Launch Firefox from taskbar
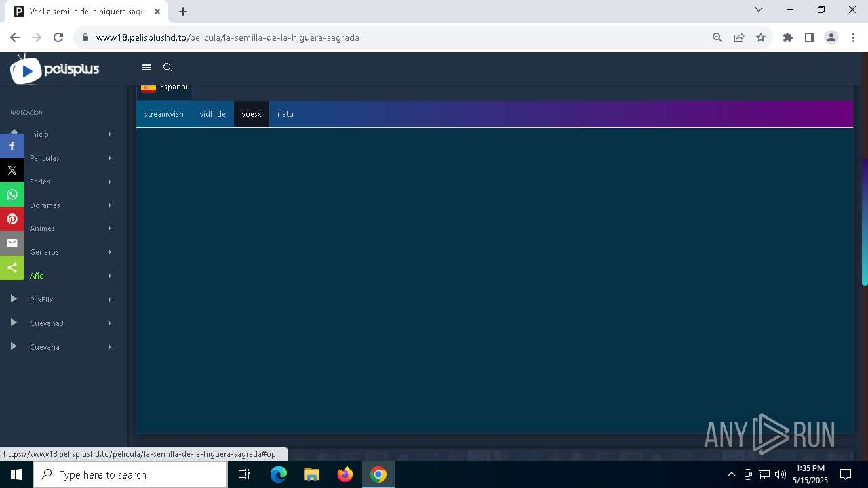The width and height of the screenshot is (868, 488). [x=345, y=474]
